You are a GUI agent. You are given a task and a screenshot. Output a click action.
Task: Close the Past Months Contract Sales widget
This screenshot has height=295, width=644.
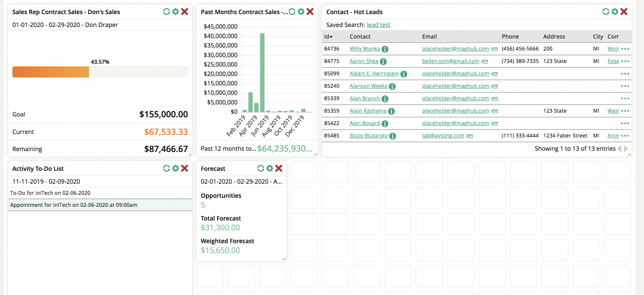point(310,12)
